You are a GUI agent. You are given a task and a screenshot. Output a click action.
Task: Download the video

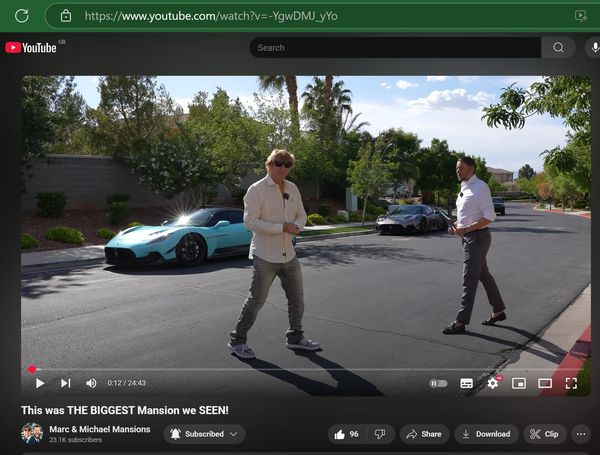pyautogui.click(x=486, y=434)
